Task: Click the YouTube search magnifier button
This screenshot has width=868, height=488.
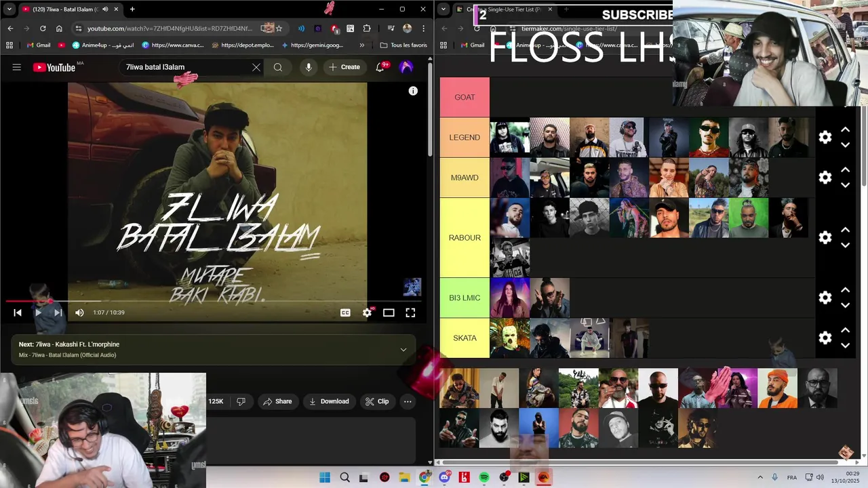Action: [x=278, y=67]
